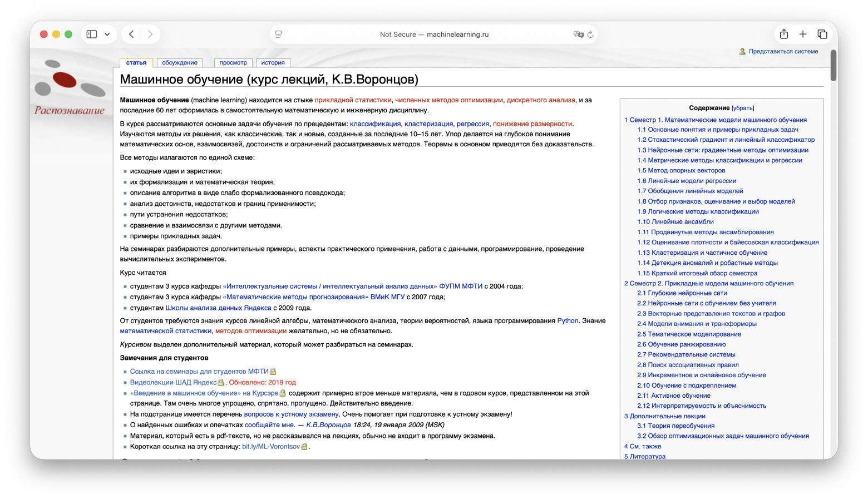The width and height of the screenshot is (868, 499).
Task: Open the история tab
Action: [x=273, y=63]
